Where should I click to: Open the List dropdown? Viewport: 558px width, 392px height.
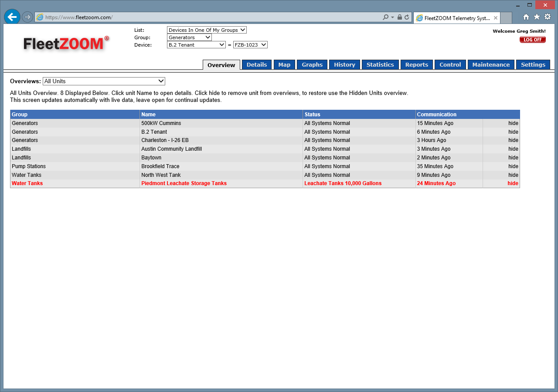207,30
